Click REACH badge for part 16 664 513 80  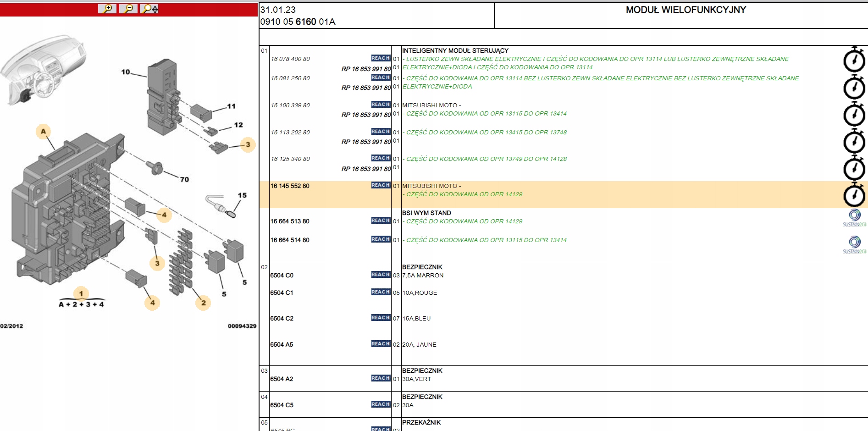381,221
